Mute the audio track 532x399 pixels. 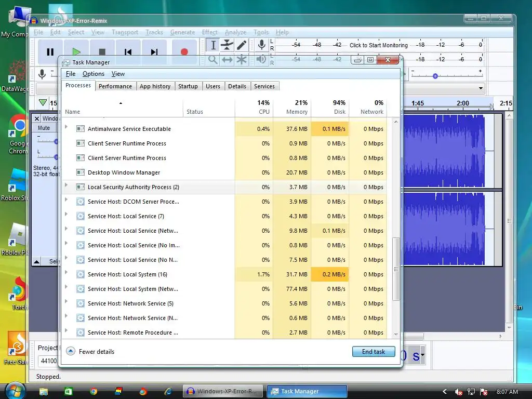44,128
